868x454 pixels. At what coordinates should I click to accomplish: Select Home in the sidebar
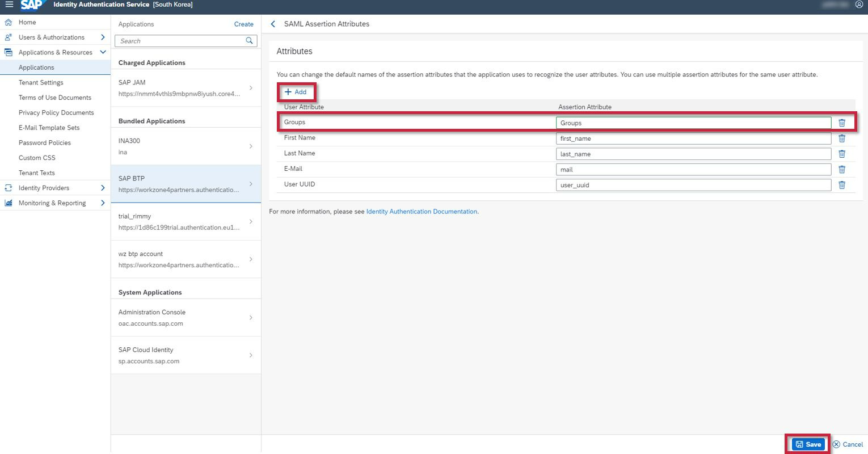(55, 22)
